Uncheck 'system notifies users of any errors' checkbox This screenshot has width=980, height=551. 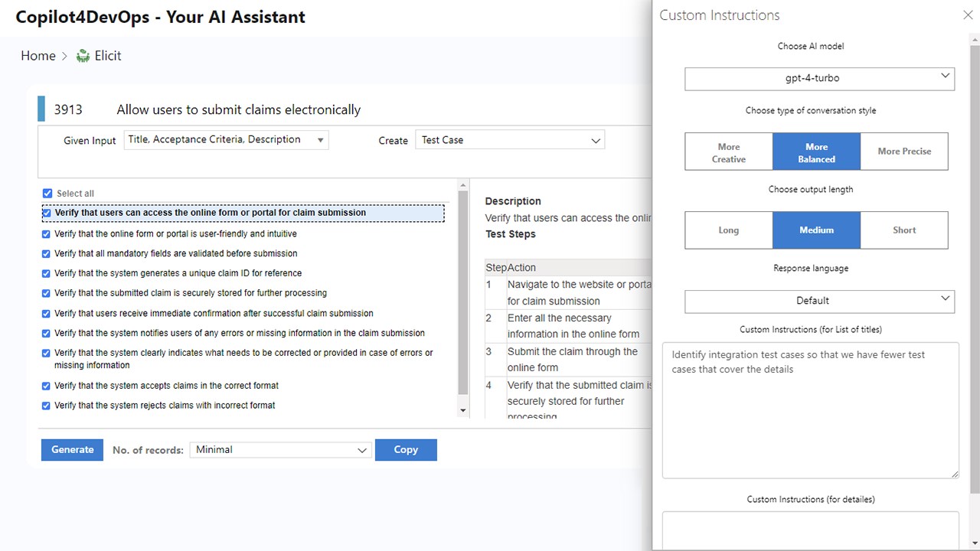point(47,334)
